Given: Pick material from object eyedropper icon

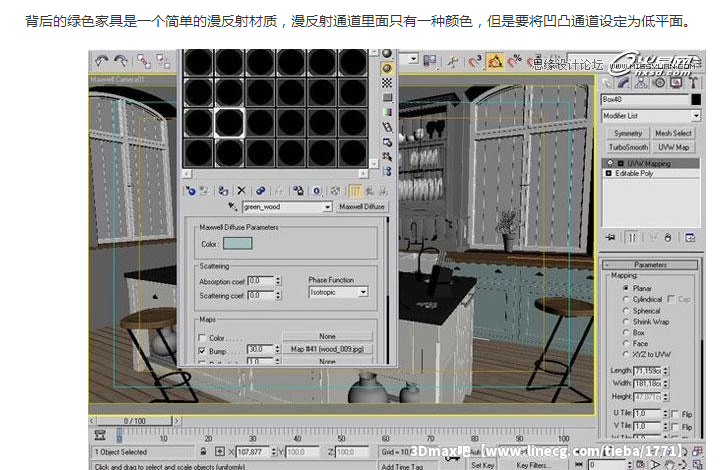Looking at the screenshot, I should (x=232, y=207).
